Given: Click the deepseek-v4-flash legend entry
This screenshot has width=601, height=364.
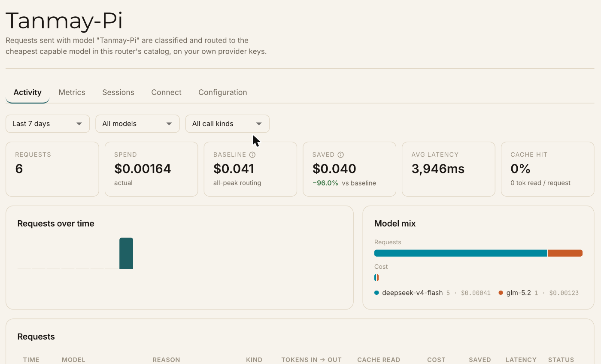Looking at the screenshot, I should [432, 293].
